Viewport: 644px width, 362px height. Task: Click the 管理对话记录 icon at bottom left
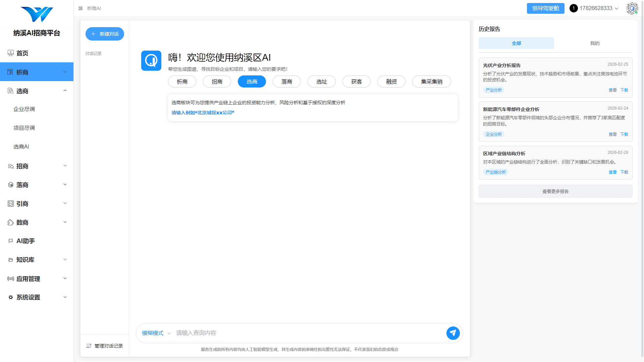click(x=89, y=346)
